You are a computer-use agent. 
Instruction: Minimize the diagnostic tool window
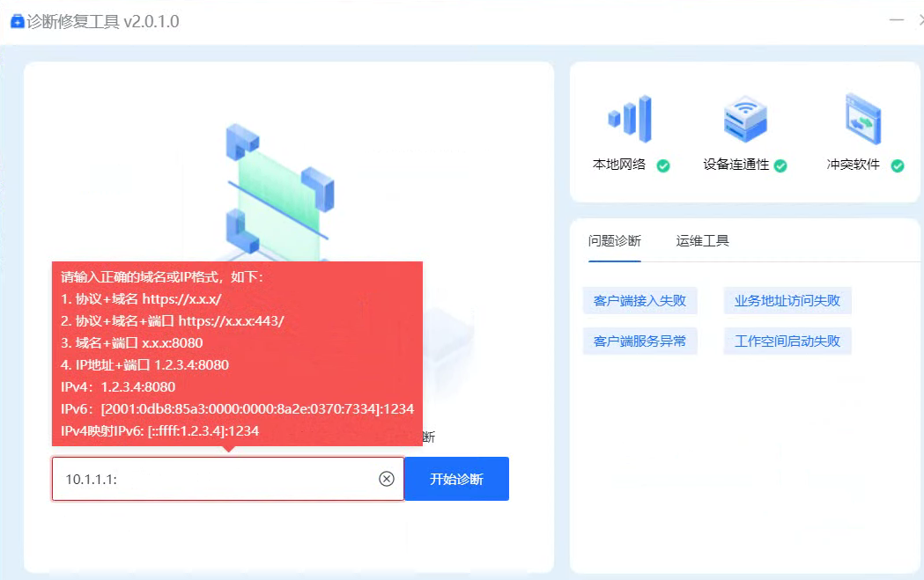coord(897,21)
